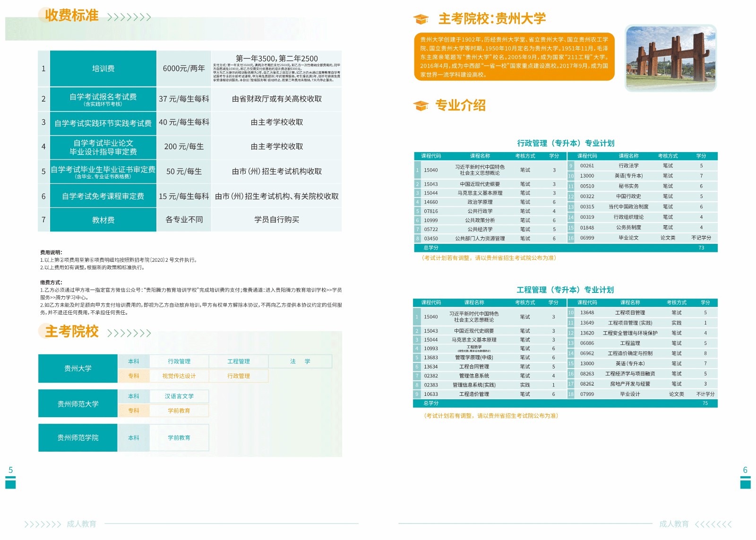Select the 秘书实务 course name
The width and height of the screenshot is (756, 540).
[x=628, y=186]
